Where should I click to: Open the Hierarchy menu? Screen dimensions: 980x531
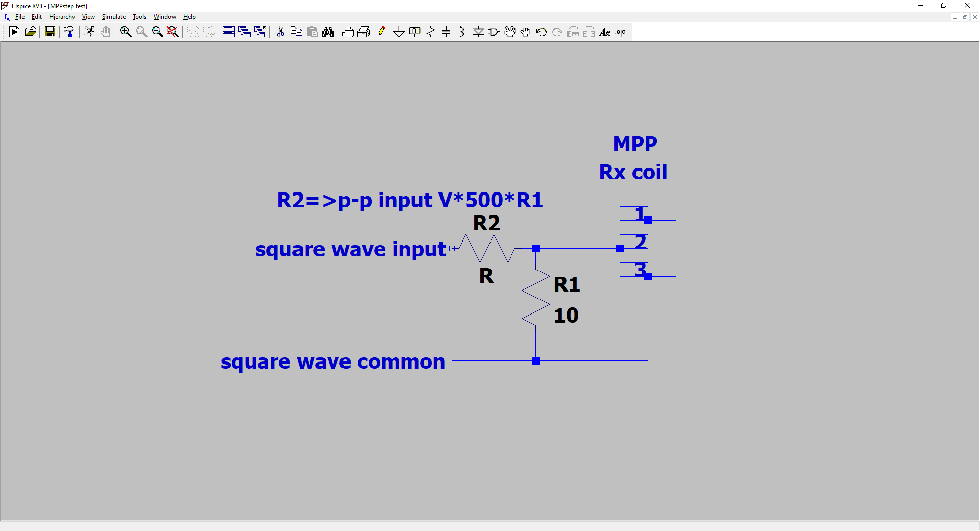coord(62,17)
